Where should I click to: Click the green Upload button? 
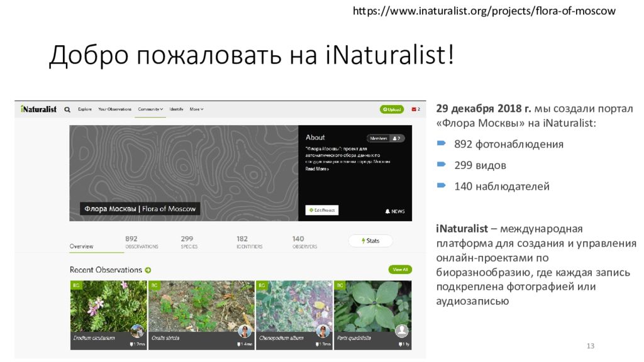point(392,109)
